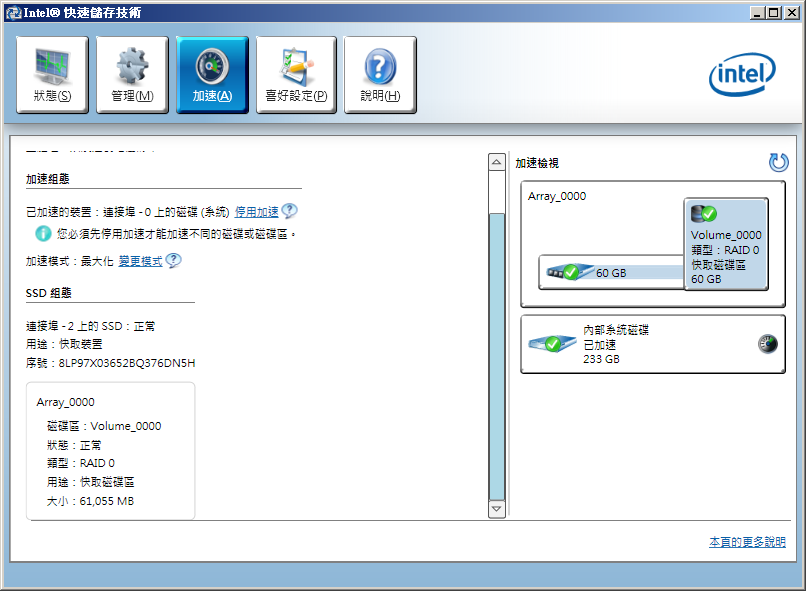Click the vertical scrollbar thumb

click(497, 356)
